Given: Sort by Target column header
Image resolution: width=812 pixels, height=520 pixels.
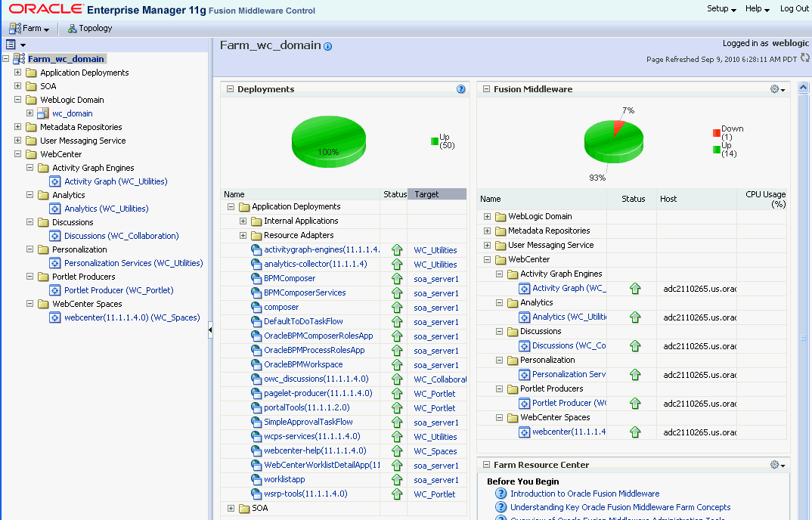Looking at the screenshot, I should 437,194.
